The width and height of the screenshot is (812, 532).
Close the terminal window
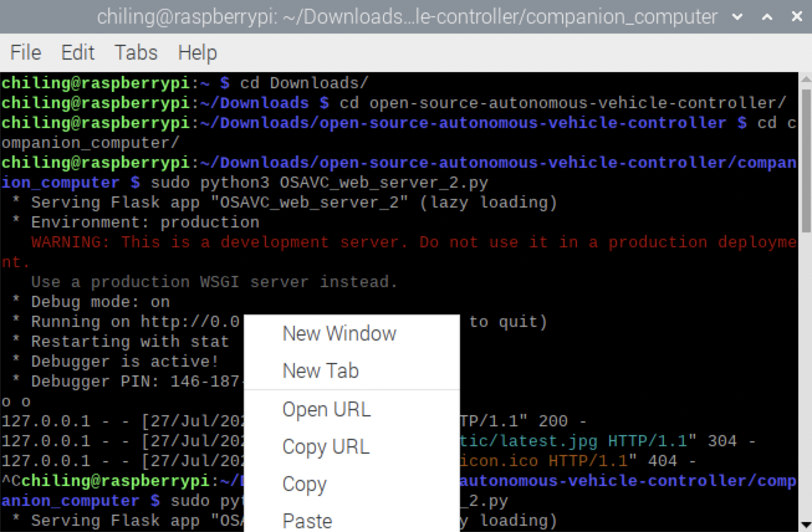796,17
